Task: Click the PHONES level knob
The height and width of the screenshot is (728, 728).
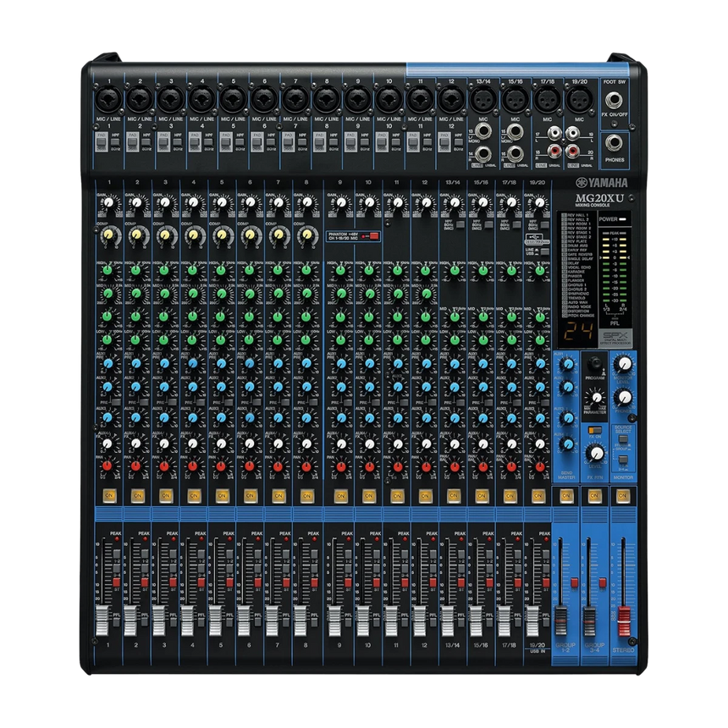Action: click(625, 397)
